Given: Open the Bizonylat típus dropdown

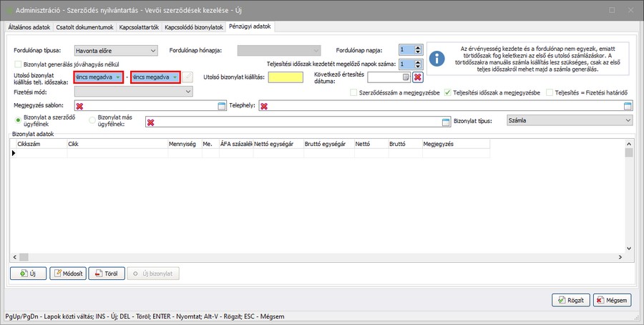Looking at the screenshot, I should pyautogui.click(x=628, y=121).
